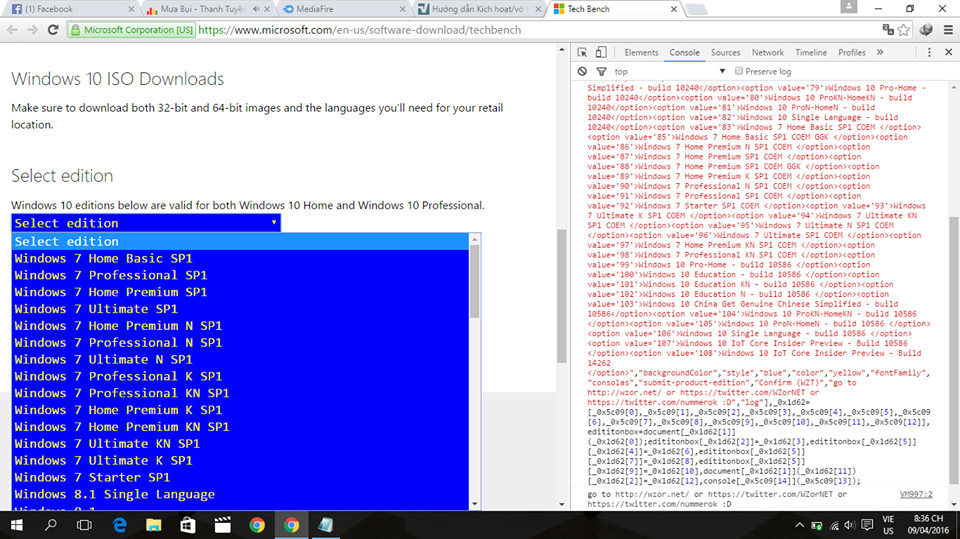Image resolution: width=960 pixels, height=539 pixels.
Task: Click the Microsoft Corporation security badge
Action: (x=132, y=30)
